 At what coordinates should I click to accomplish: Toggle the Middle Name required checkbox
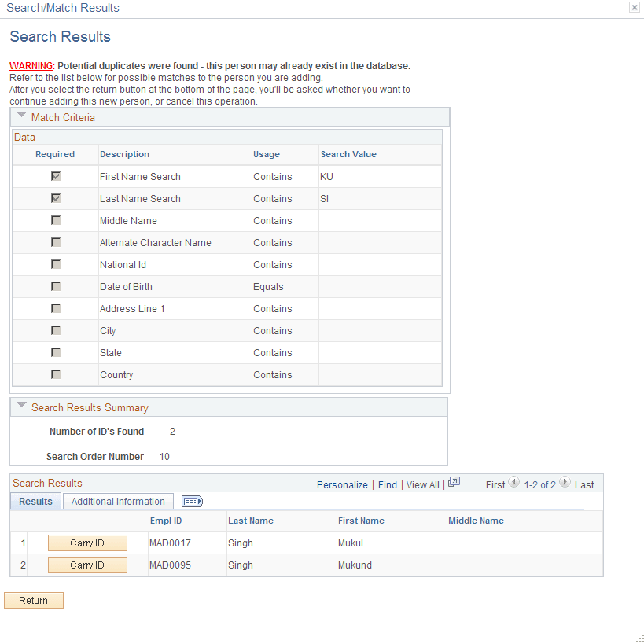[55, 220]
